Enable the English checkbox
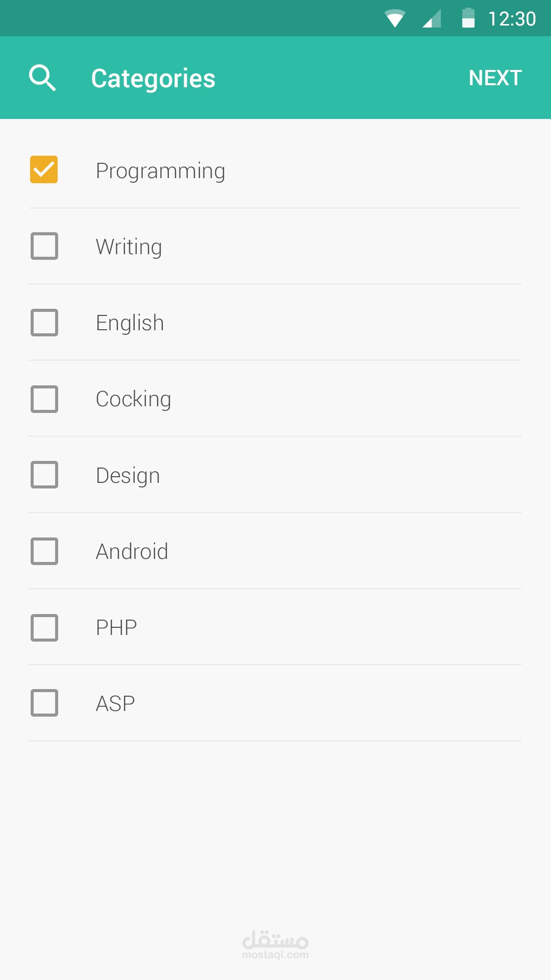The height and width of the screenshot is (980, 551). click(44, 323)
